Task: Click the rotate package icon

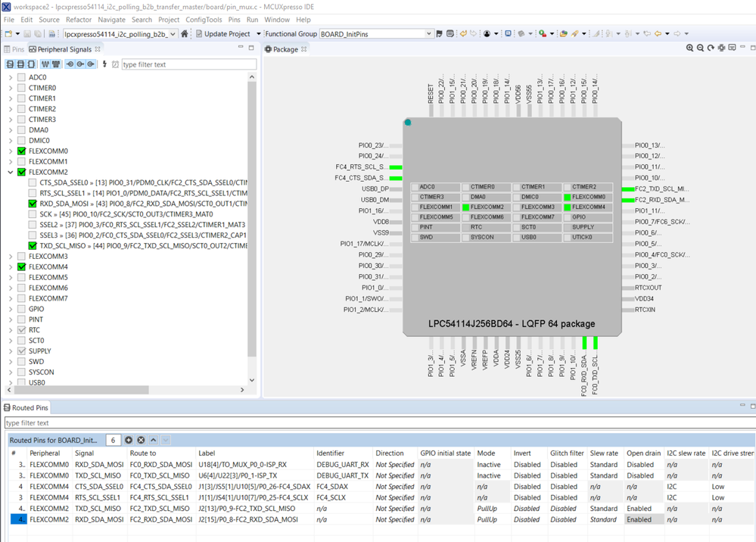Action: click(711, 48)
